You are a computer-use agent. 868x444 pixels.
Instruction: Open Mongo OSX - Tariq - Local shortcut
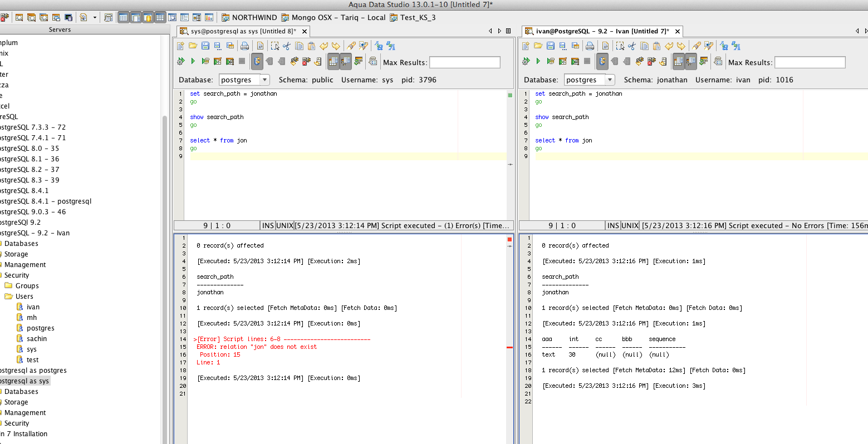pyautogui.click(x=333, y=18)
